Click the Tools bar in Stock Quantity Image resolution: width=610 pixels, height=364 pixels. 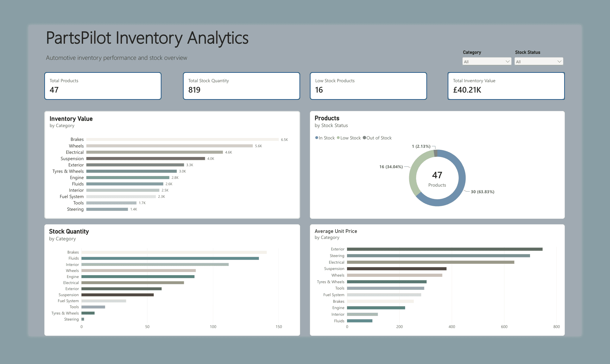(93, 307)
